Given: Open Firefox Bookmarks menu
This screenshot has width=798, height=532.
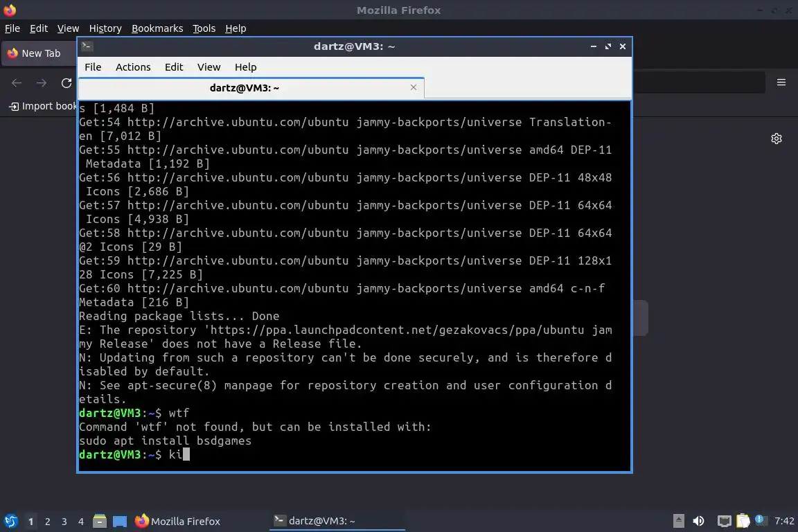Looking at the screenshot, I should 157,28.
